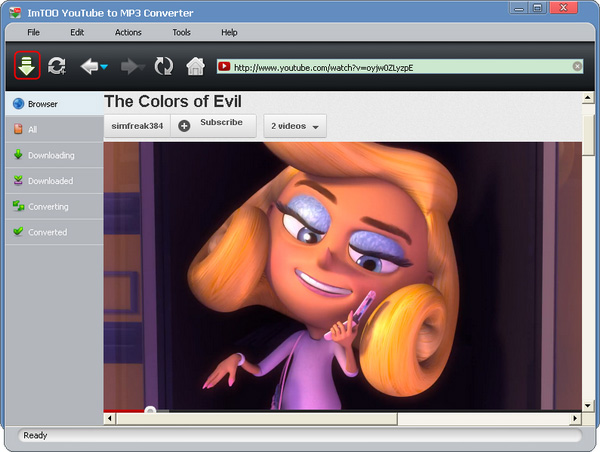The height and width of the screenshot is (452, 600).
Task: Close the ImTOO converter window
Action: (x=563, y=8)
